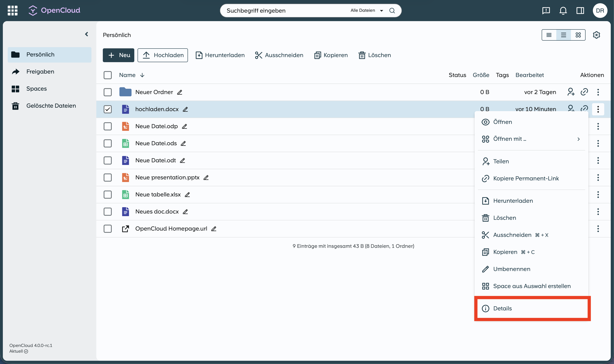Open the Alle Dateien search scope dropdown

[367, 10]
